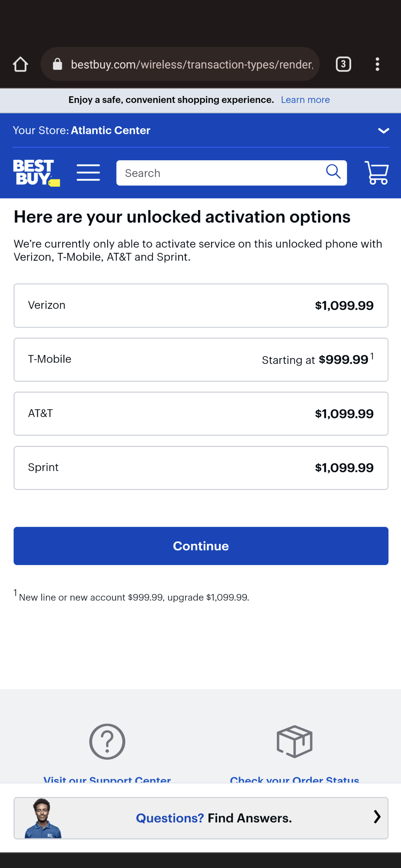Image resolution: width=401 pixels, height=868 pixels.
Task: Choose the Sprint activation option
Action: (x=201, y=468)
